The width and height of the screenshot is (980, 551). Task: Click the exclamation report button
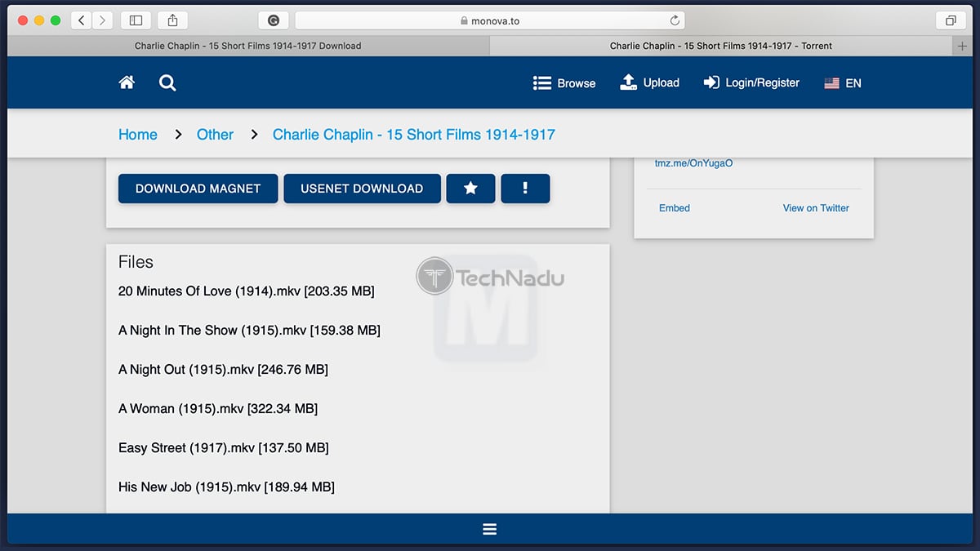pyautogui.click(x=525, y=189)
